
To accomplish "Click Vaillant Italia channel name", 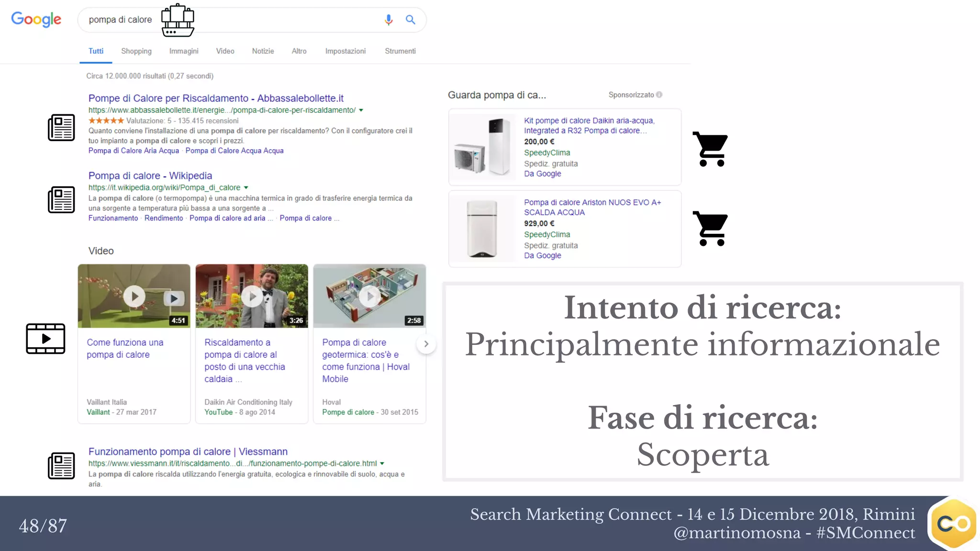I will 107,402.
